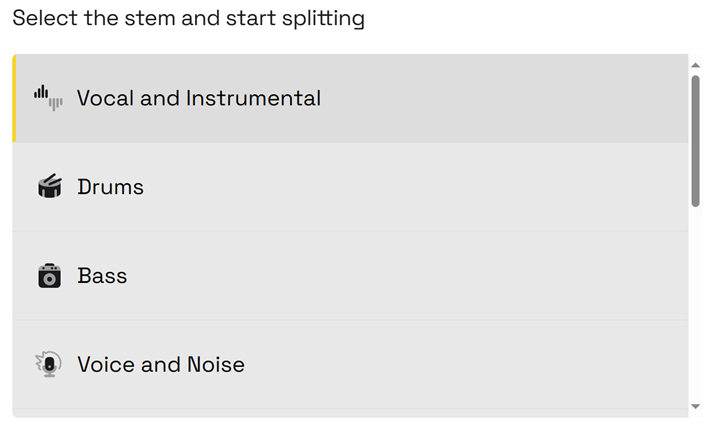Select the Voice and Noise label
The image size is (713, 425).
160,364
